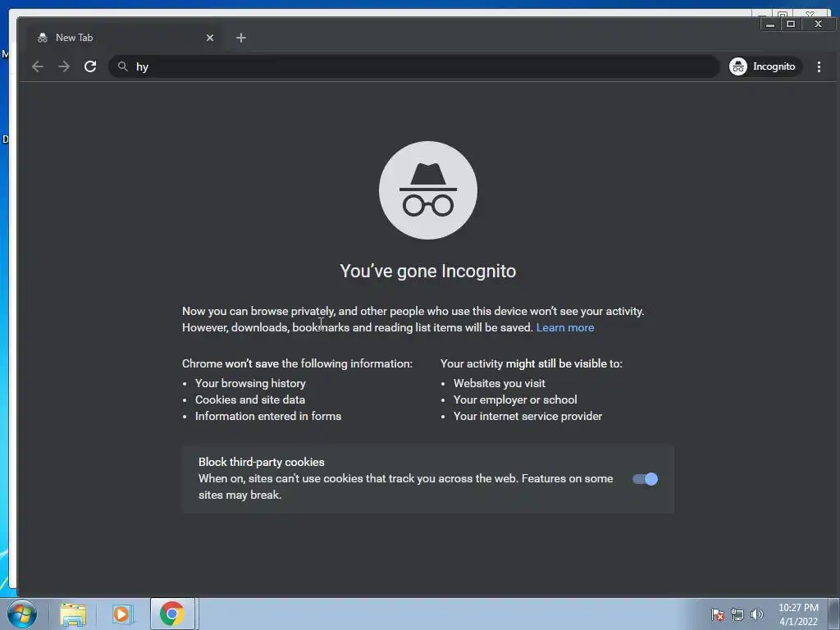
Task: Click the Block third-party cookies title
Action: coord(262,462)
